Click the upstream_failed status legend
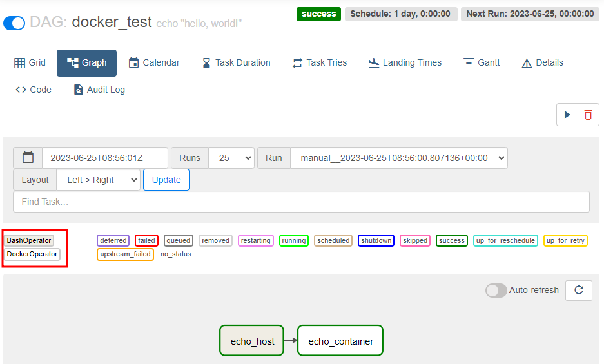Viewport: 604px width, 364px height. click(x=125, y=254)
